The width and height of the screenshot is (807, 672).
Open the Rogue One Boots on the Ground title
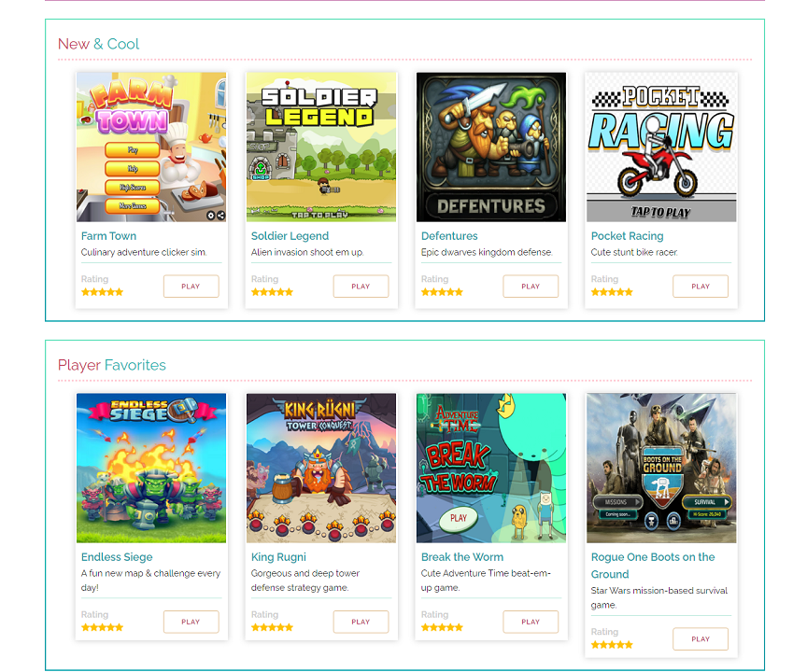click(653, 566)
